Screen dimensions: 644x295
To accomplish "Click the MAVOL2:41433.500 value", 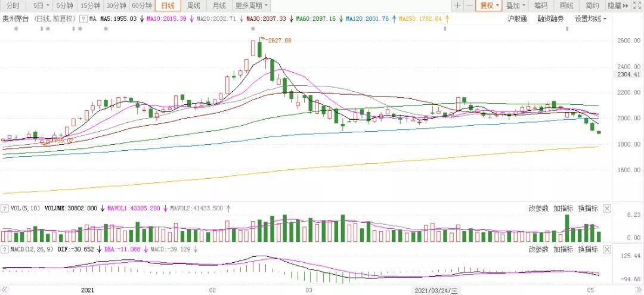I will [196, 209].
